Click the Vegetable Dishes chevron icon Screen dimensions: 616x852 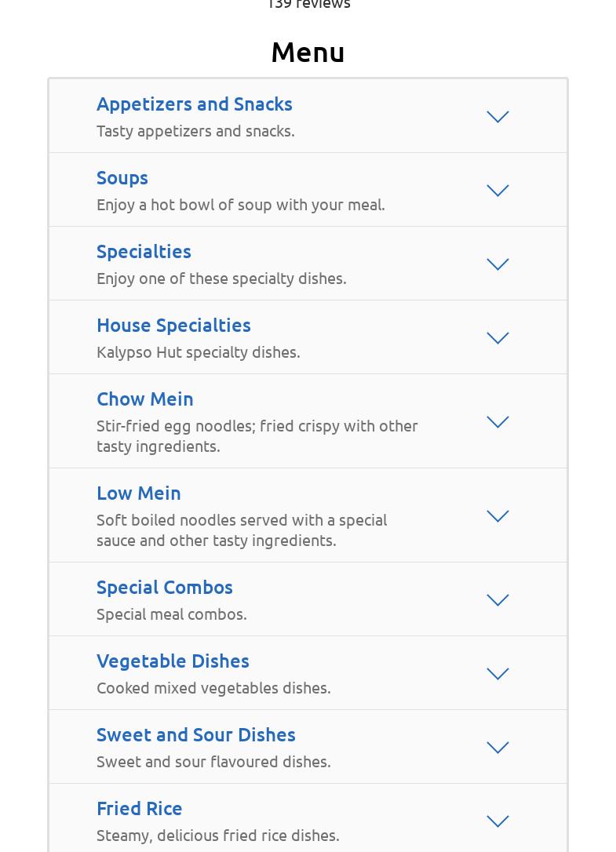[x=498, y=673]
